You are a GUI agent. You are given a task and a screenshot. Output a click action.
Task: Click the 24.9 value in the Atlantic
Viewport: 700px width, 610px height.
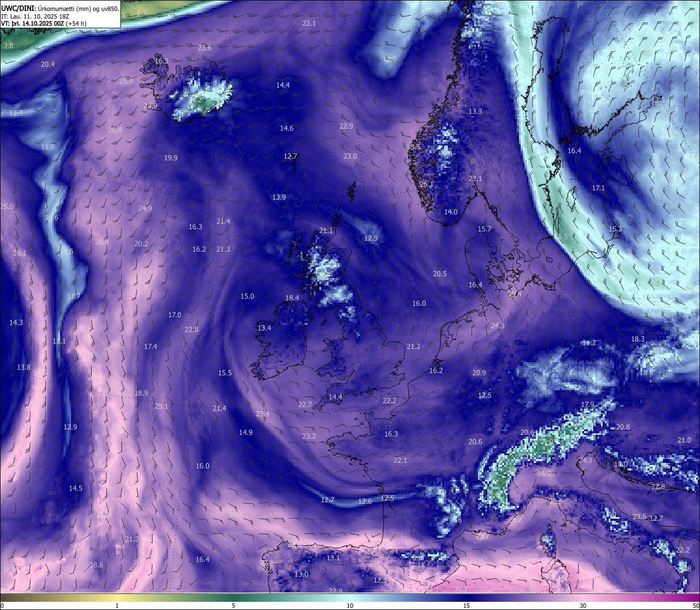tap(145, 208)
